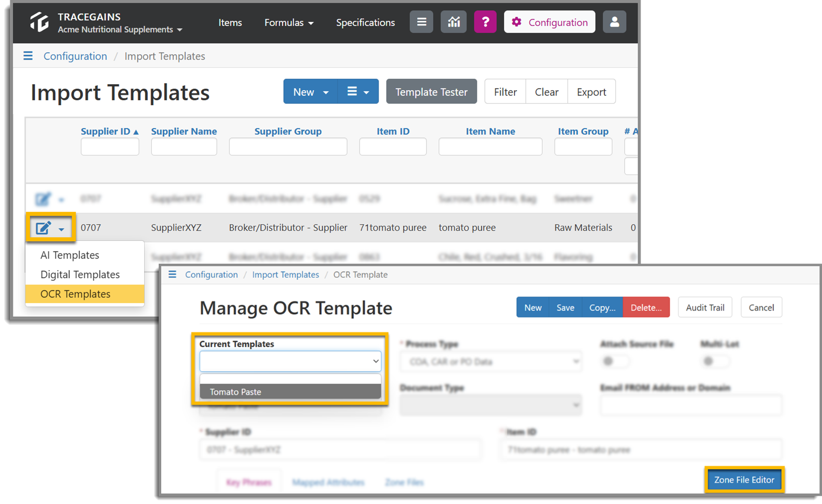Viewport: 822px width, 504px height.
Task: Sort by Supplier Group column header
Action: (x=288, y=131)
